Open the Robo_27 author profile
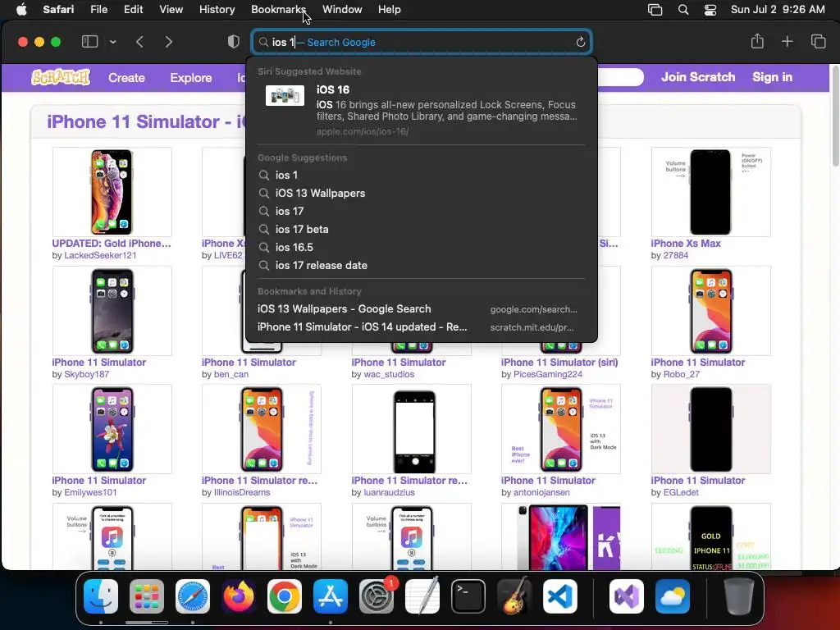The height and width of the screenshot is (630, 840). click(682, 374)
